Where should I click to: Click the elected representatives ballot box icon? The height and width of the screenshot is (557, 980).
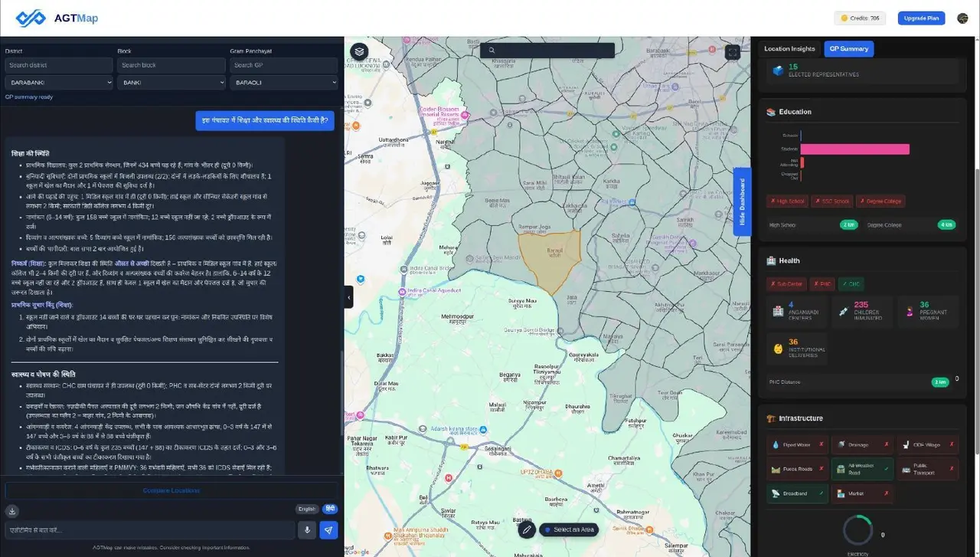tap(778, 70)
